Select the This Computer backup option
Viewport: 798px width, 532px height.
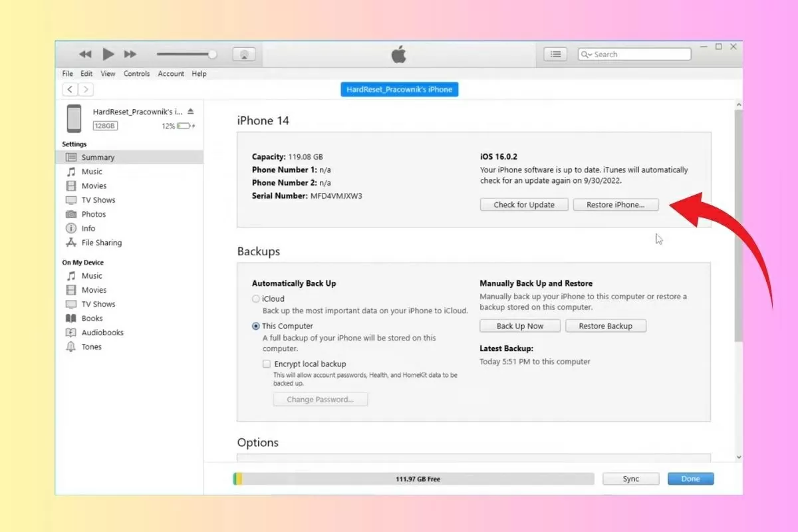[x=255, y=326]
